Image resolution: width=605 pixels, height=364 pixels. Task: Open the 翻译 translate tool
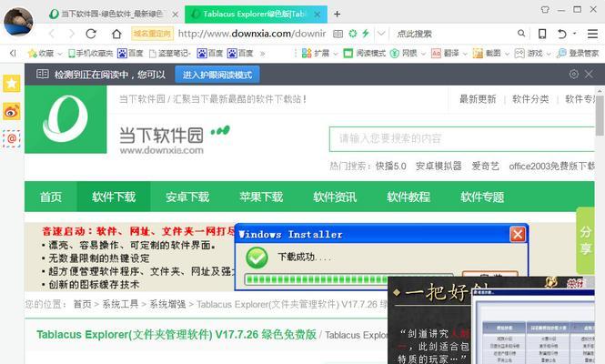tap(445, 54)
